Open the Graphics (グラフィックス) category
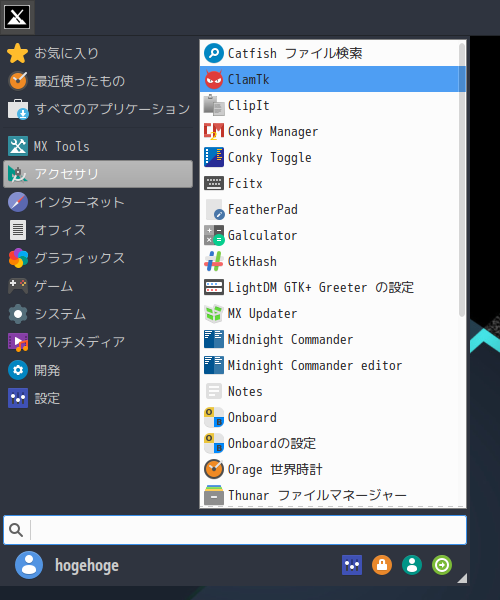Screen dimensions: 500x600 [98, 258]
